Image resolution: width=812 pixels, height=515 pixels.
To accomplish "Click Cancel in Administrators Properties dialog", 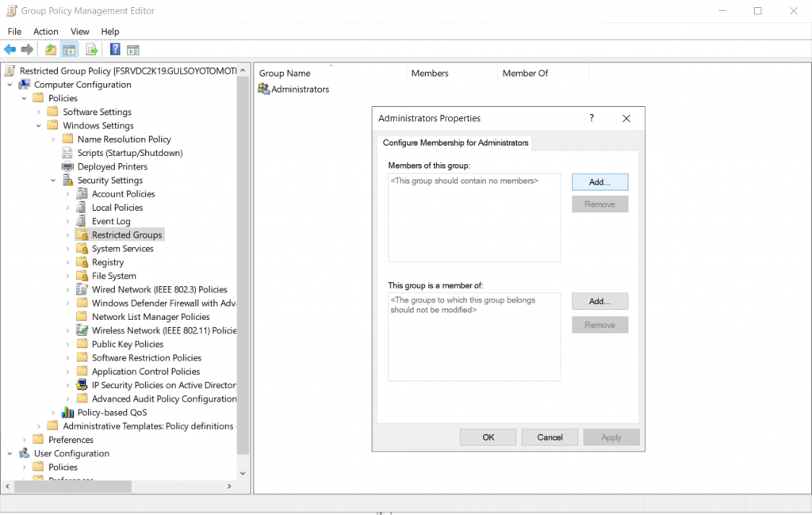I will (550, 437).
